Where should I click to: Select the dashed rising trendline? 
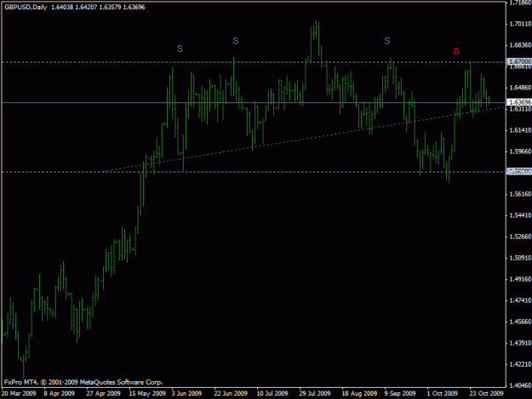[x=306, y=138]
